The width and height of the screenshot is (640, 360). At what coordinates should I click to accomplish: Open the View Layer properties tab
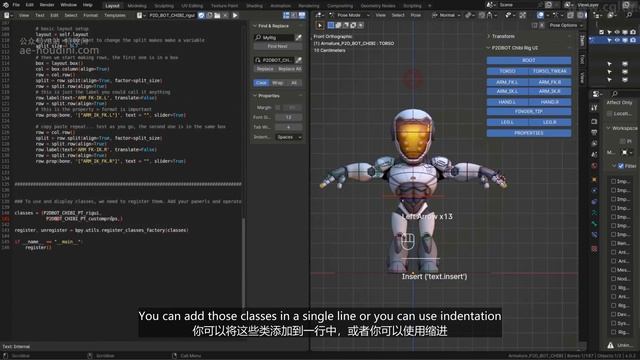coord(594,144)
